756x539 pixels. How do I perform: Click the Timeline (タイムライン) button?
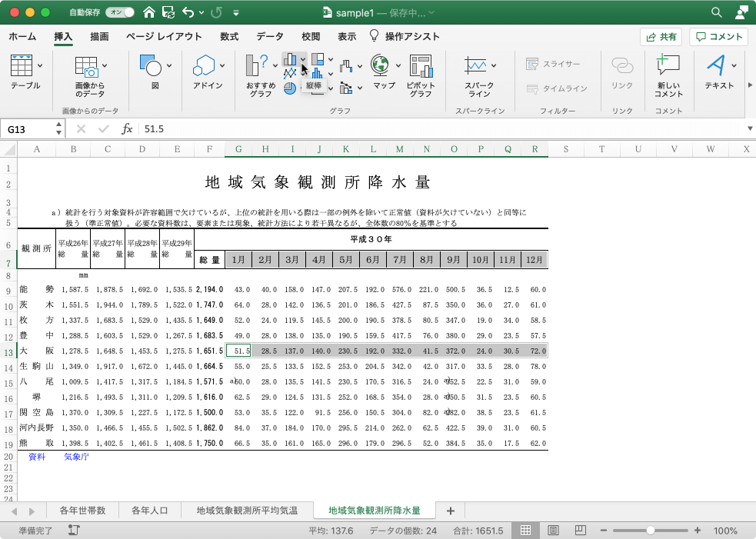point(557,88)
